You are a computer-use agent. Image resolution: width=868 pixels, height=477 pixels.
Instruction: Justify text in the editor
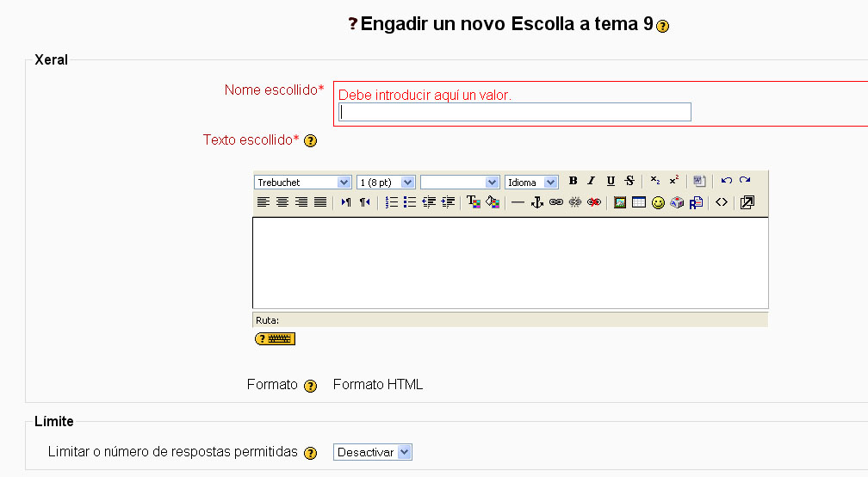point(320,202)
